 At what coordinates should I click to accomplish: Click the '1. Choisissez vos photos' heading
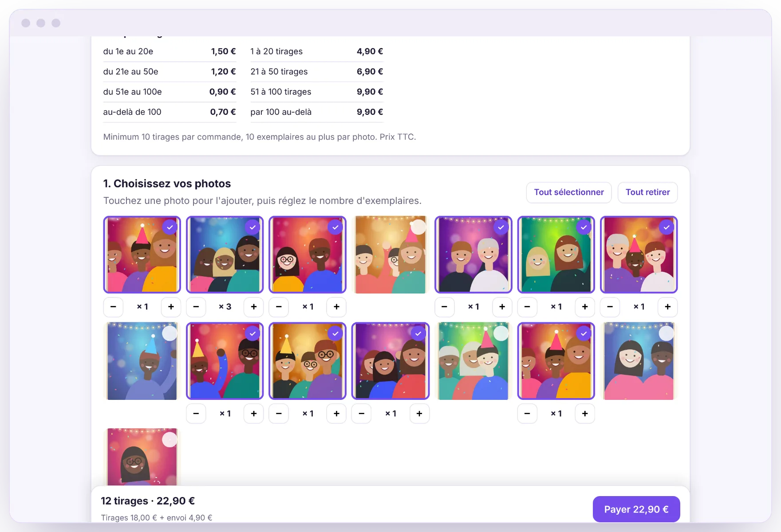[167, 184]
